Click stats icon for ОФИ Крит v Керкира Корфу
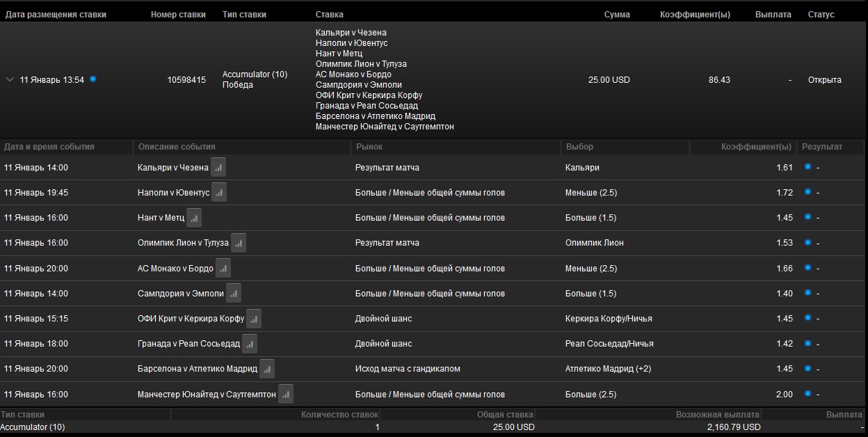 coord(254,319)
